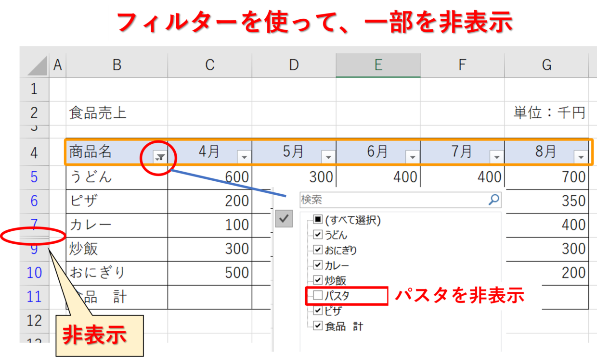Select column C header
Viewport: 597px width, 364px height.
[x=209, y=65]
